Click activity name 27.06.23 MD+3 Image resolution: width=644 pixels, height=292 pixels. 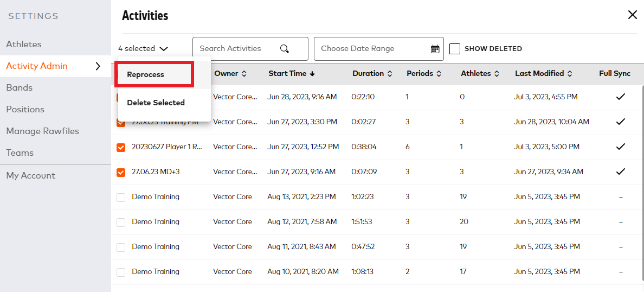156,172
